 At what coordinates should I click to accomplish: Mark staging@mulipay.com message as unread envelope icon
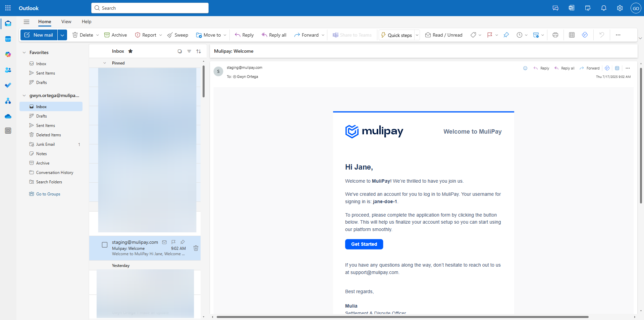pyautogui.click(x=164, y=242)
